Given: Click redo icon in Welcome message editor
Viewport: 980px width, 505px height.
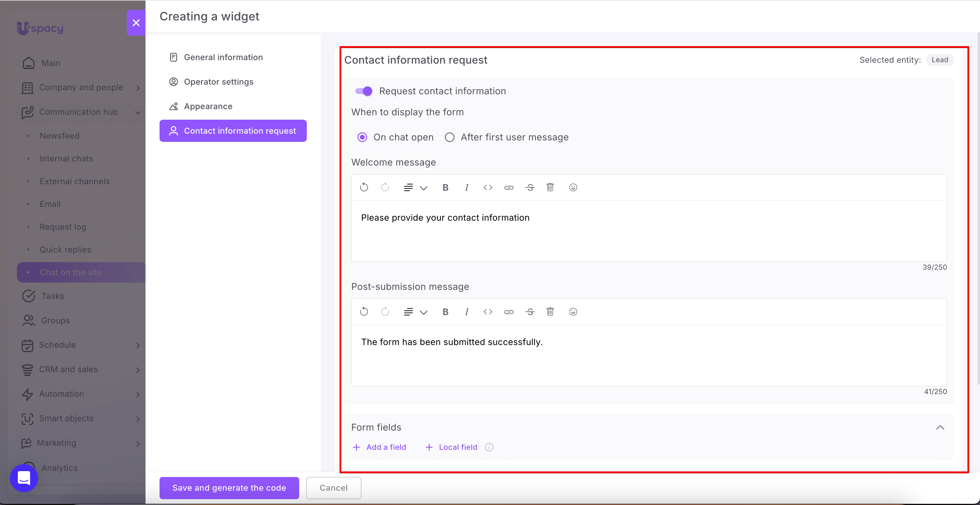Looking at the screenshot, I should pos(385,187).
